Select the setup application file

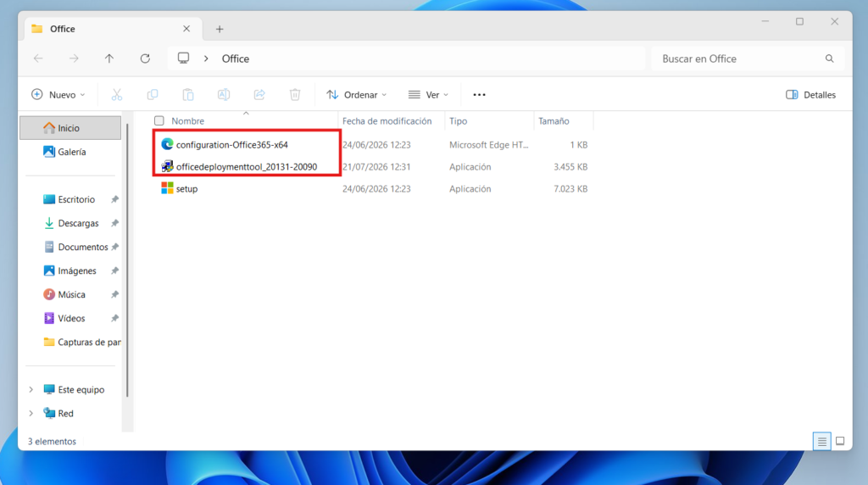tap(186, 189)
